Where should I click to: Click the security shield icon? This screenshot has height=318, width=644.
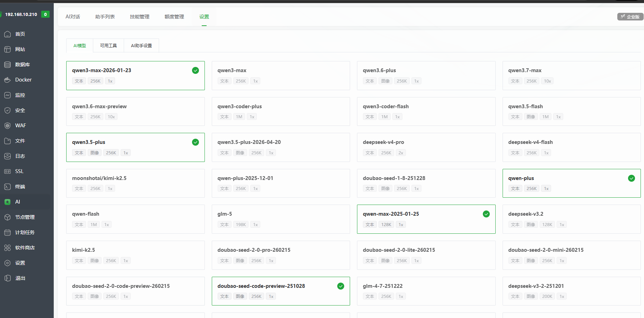pos(8,110)
